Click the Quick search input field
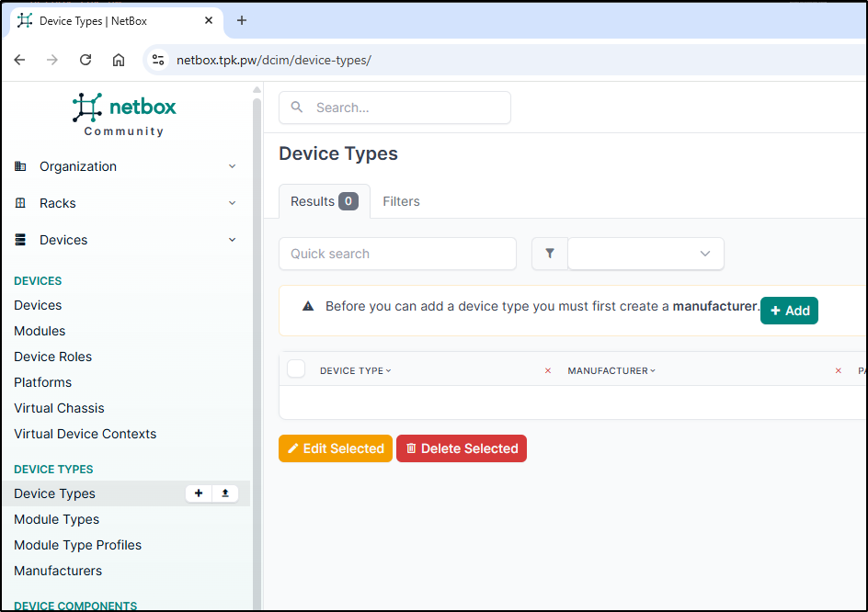Image resolution: width=868 pixels, height=612 pixels. coord(397,254)
